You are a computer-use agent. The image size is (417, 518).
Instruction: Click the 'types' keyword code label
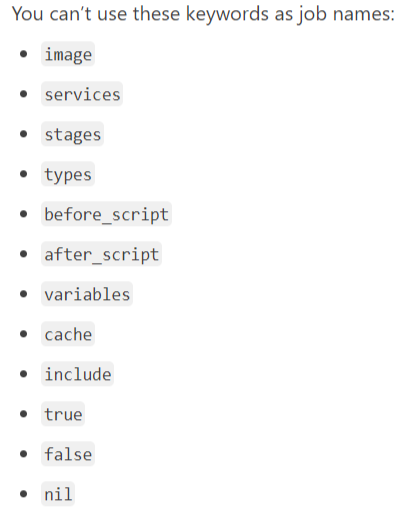click(x=68, y=174)
